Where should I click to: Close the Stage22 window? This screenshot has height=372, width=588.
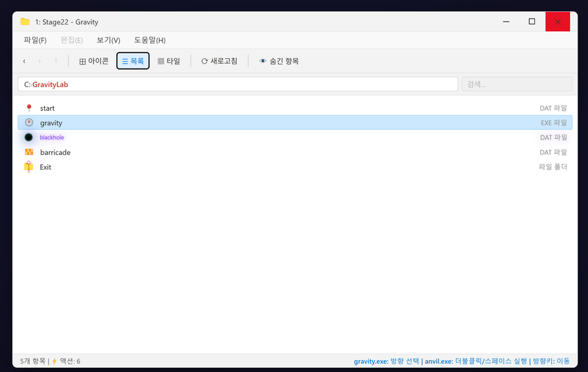[558, 21]
